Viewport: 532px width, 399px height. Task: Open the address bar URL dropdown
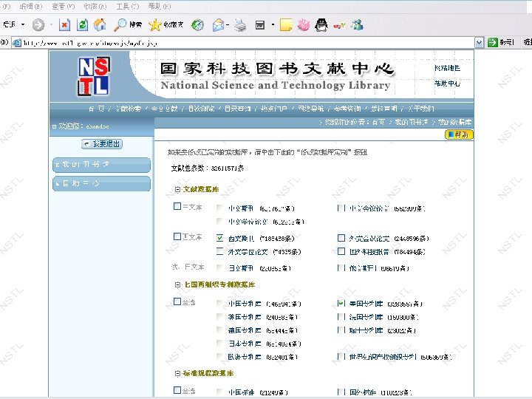pyautogui.click(x=479, y=43)
